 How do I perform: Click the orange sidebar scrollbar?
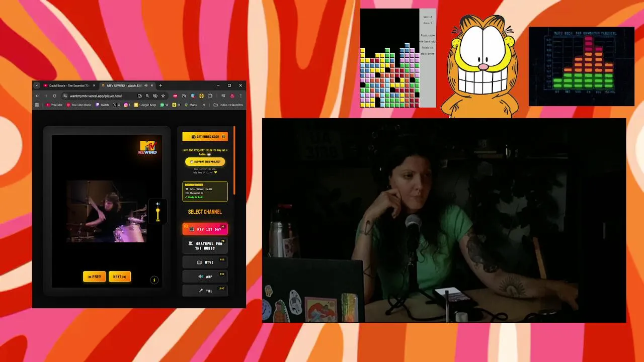click(234, 161)
